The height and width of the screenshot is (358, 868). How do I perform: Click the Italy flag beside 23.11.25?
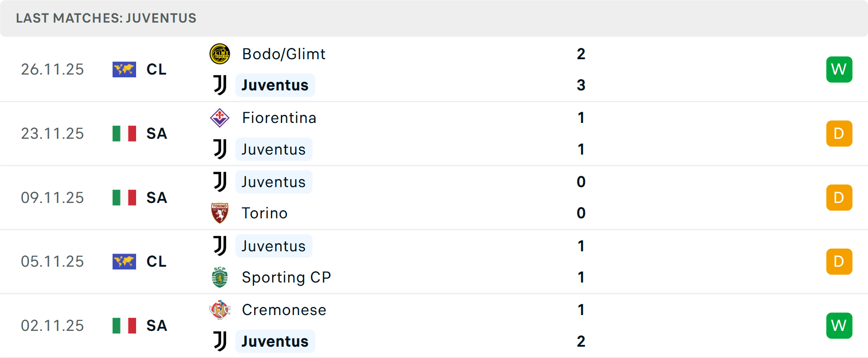(124, 134)
